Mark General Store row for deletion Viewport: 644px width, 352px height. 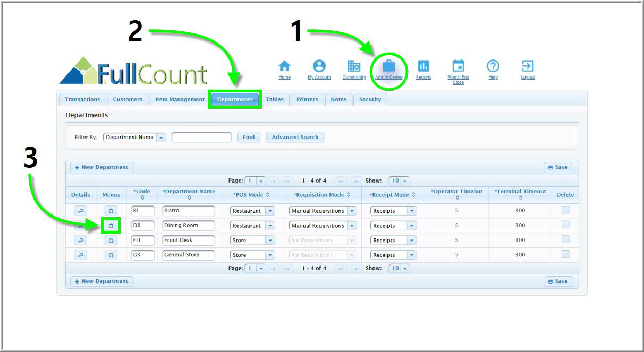pyautogui.click(x=565, y=254)
